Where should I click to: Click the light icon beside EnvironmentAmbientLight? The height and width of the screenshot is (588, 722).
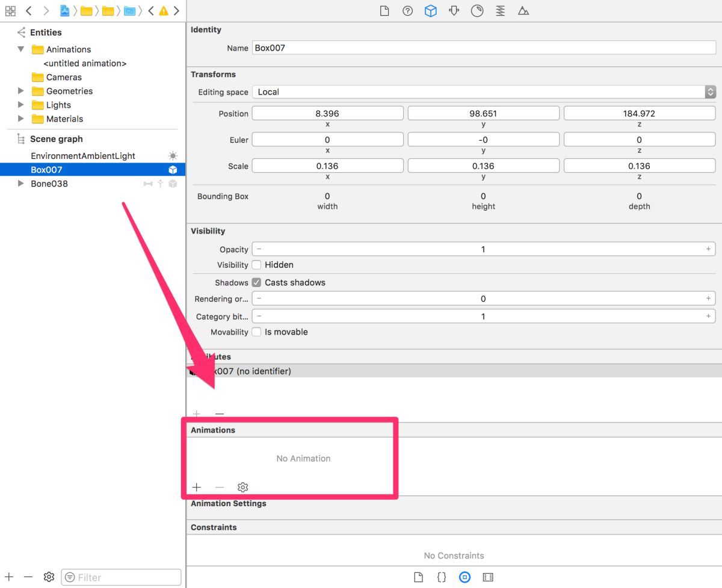click(x=173, y=156)
